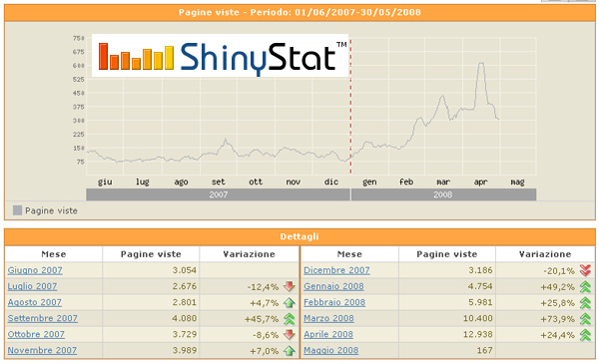Click the red dashed year divider line
Screen dimensions: 599x364
point(350,107)
